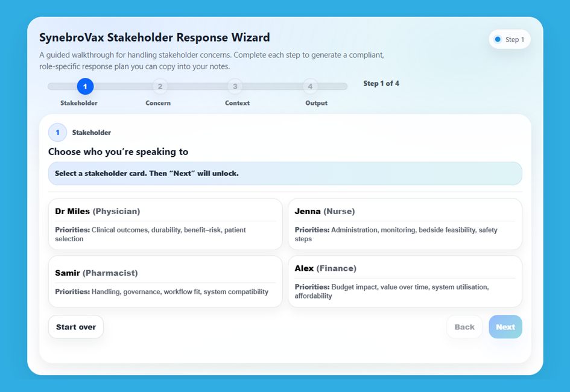The image size is (570, 392).
Task: Go back with the Back button
Action: point(464,327)
